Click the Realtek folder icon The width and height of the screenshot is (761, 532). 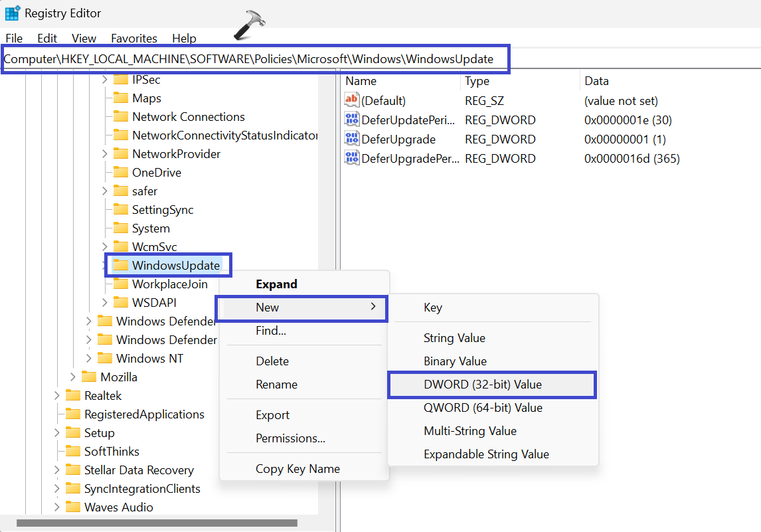[73, 395]
